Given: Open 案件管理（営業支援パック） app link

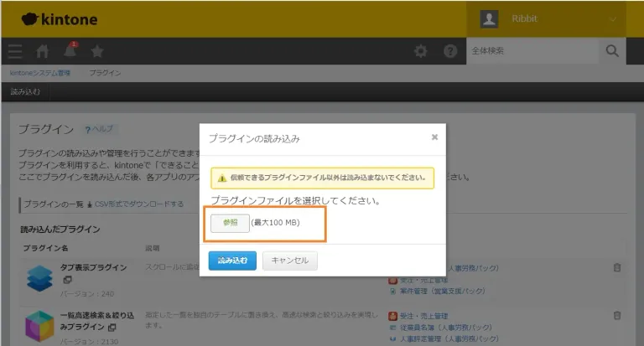Looking at the screenshot, I should (443, 291).
